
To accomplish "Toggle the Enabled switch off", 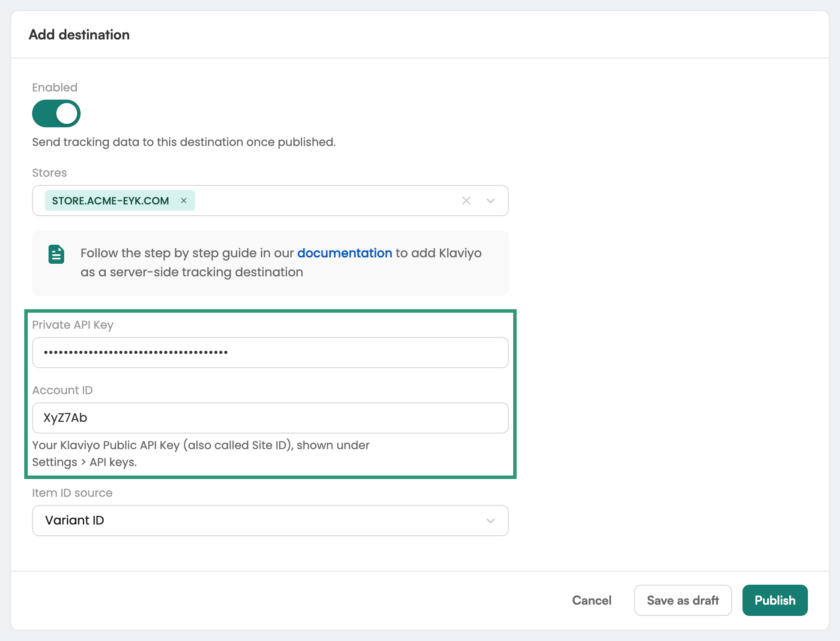I will pos(56,113).
